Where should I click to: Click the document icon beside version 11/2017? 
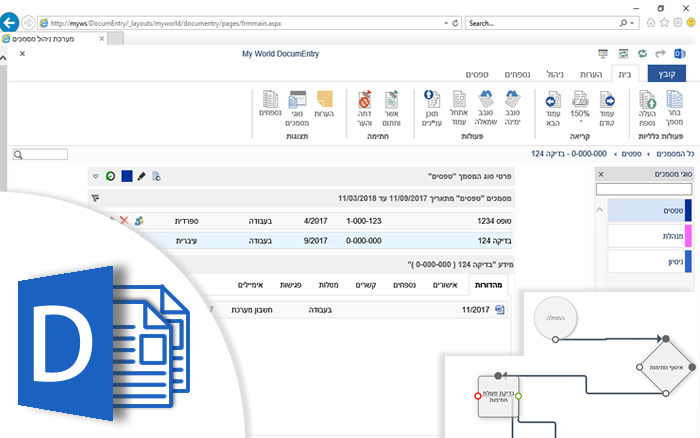coord(500,310)
